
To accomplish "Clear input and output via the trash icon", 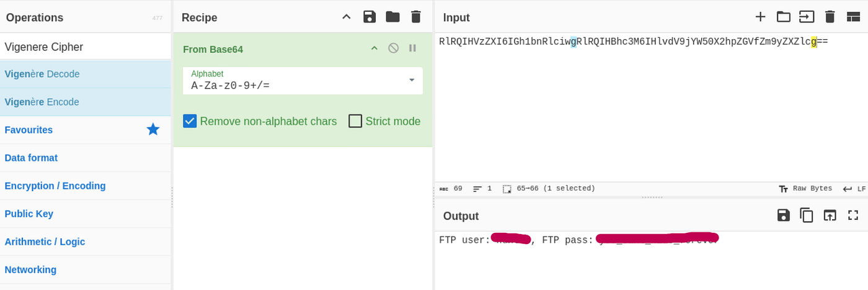I will tap(830, 17).
